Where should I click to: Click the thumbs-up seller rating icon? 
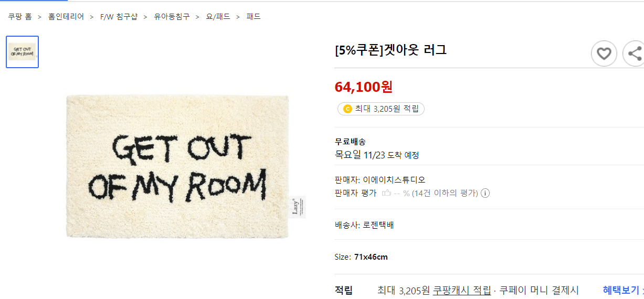click(x=386, y=193)
